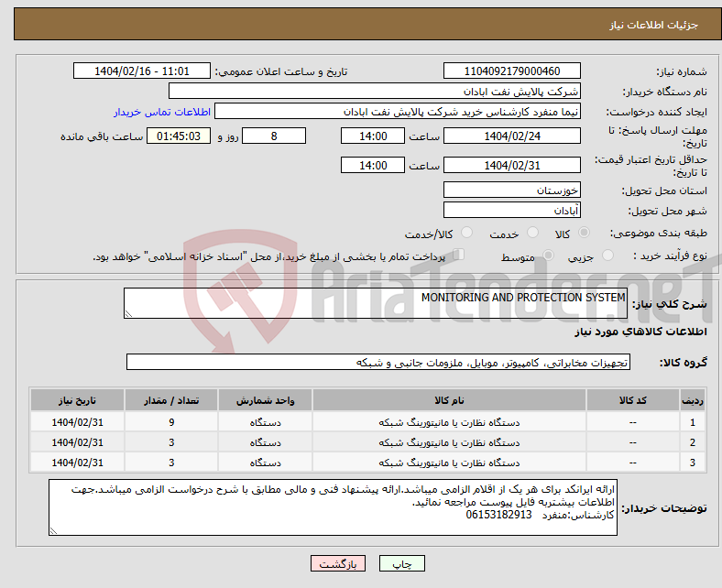Click the page title جزئیات اطلاعات نیاز
The height and width of the screenshot is (588, 722).
pos(654,25)
